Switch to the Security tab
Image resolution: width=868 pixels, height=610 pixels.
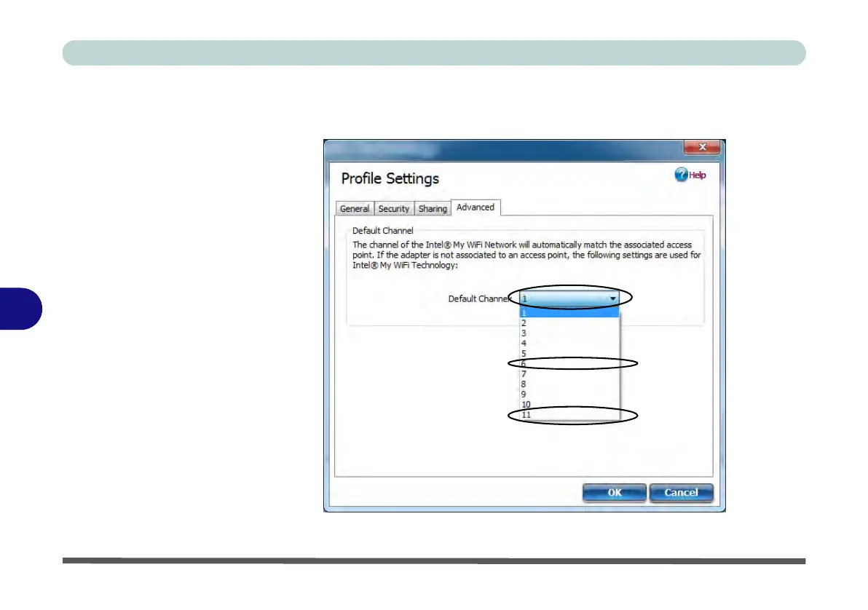coord(394,209)
